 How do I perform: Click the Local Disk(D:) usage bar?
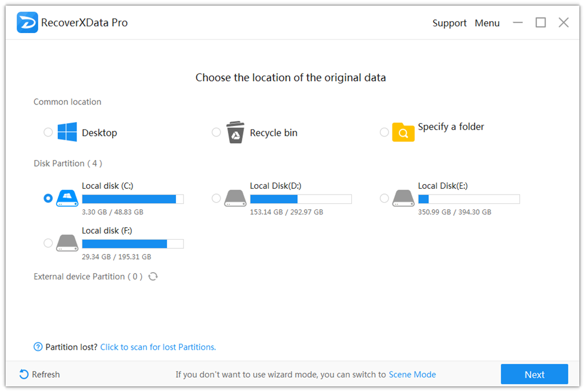pos(300,199)
